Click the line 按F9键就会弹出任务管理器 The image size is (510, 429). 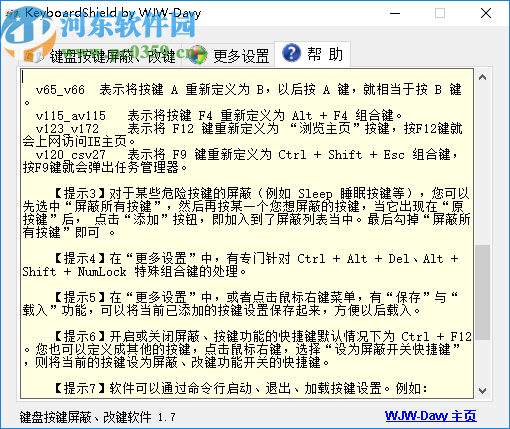coord(105,168)
